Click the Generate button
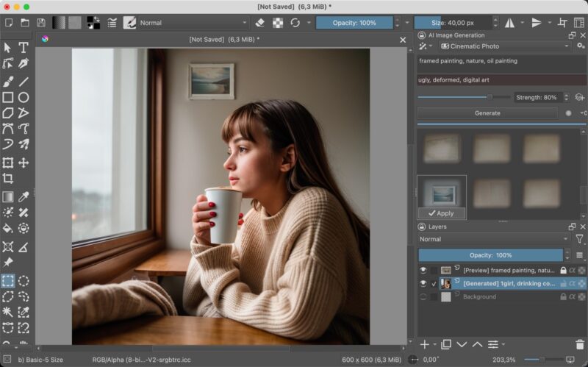The height and width of the screenshot is (367, 588). click(487, 113)
